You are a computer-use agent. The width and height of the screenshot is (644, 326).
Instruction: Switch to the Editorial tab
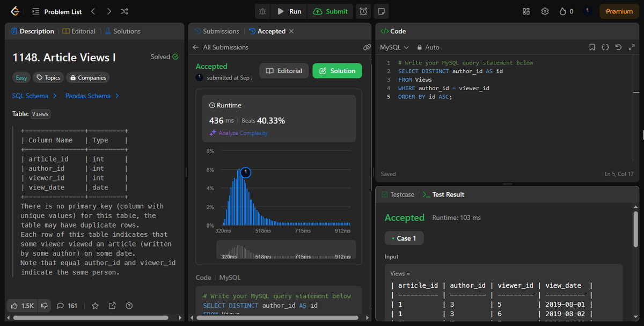[x=79, y=31]
